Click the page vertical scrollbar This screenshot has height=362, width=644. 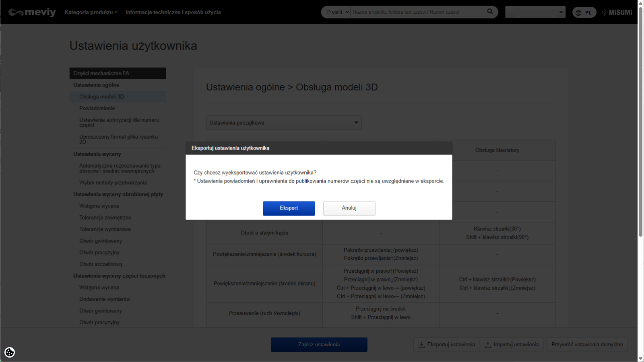640,121
